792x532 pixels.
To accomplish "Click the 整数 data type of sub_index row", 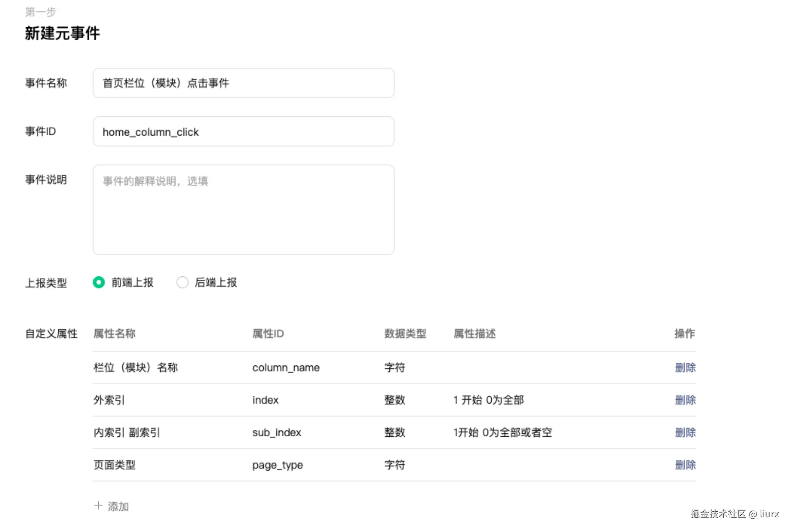I will click(x=395, y=433).
